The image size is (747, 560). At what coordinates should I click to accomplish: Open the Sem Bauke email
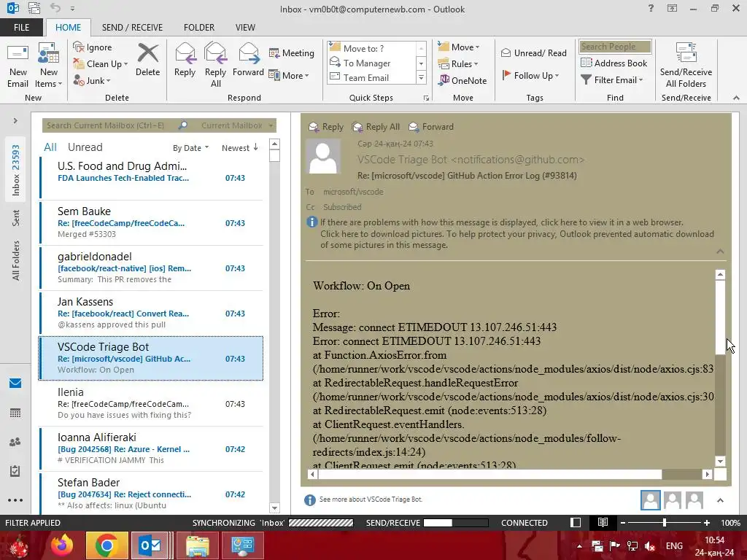152,222
